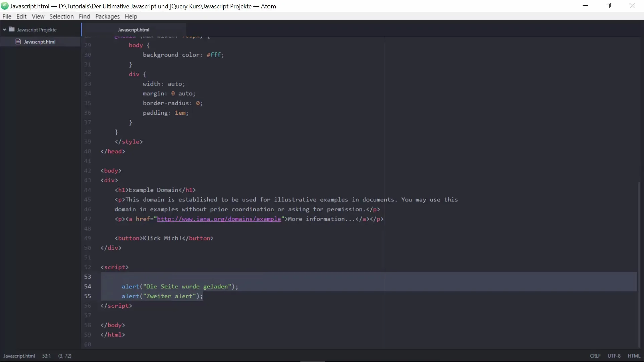Open the Edit menu
The height and width of the screenshot is (362, 644).
coord(21,16)
